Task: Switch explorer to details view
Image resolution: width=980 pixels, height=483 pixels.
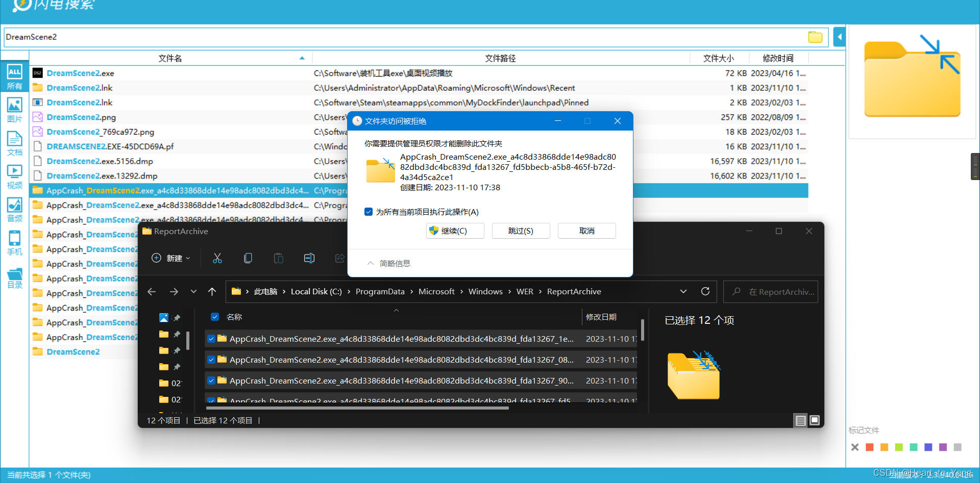Action: pyautogui.click(x=800, y=420)
